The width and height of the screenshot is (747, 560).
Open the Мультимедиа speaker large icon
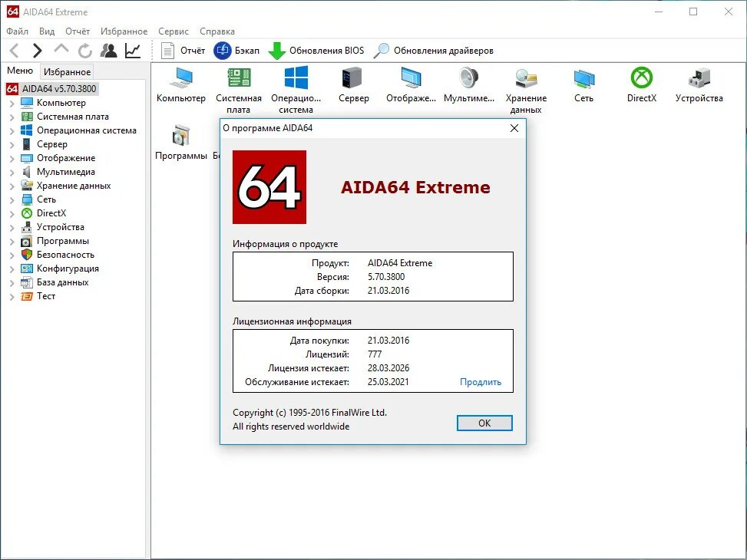click(x=469, y=86)
